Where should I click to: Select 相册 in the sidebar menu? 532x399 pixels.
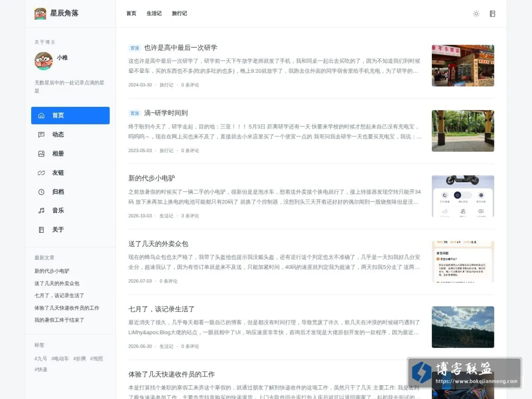70,154
